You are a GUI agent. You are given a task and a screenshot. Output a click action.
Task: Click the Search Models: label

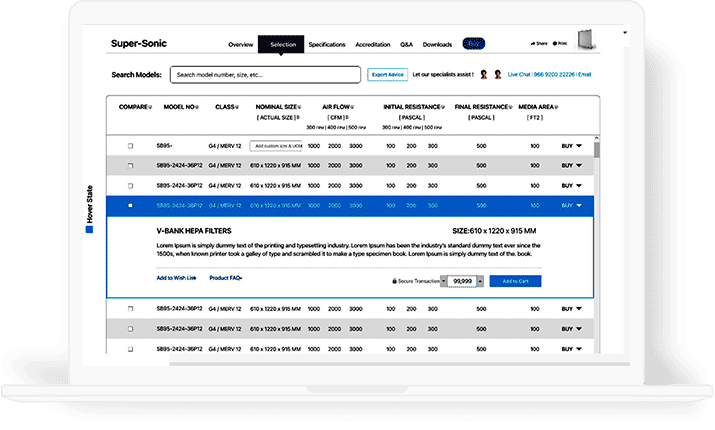tap(136, 75)
